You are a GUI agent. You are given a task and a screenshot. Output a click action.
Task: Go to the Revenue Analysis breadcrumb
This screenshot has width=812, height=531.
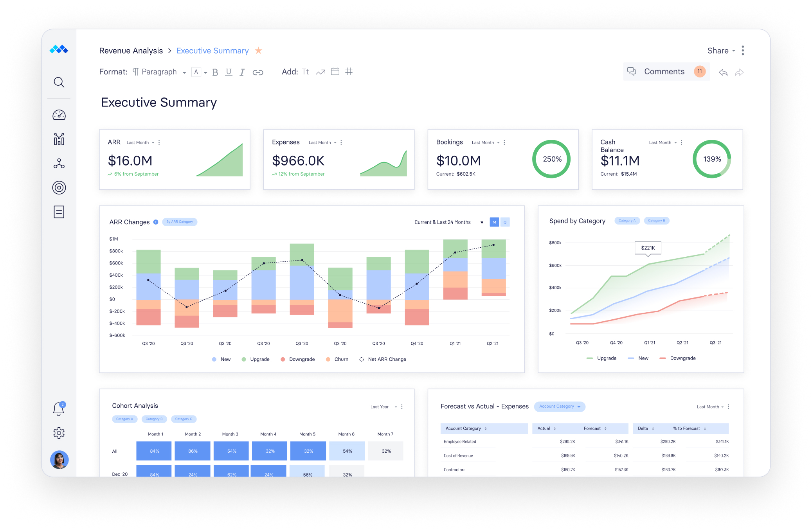[x=131, y=51]
